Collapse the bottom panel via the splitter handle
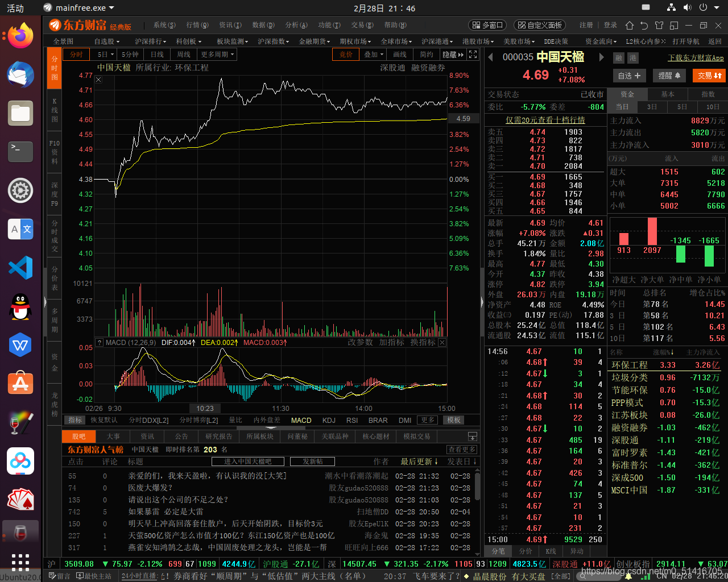The image size is (728, 582). [271, 428]
